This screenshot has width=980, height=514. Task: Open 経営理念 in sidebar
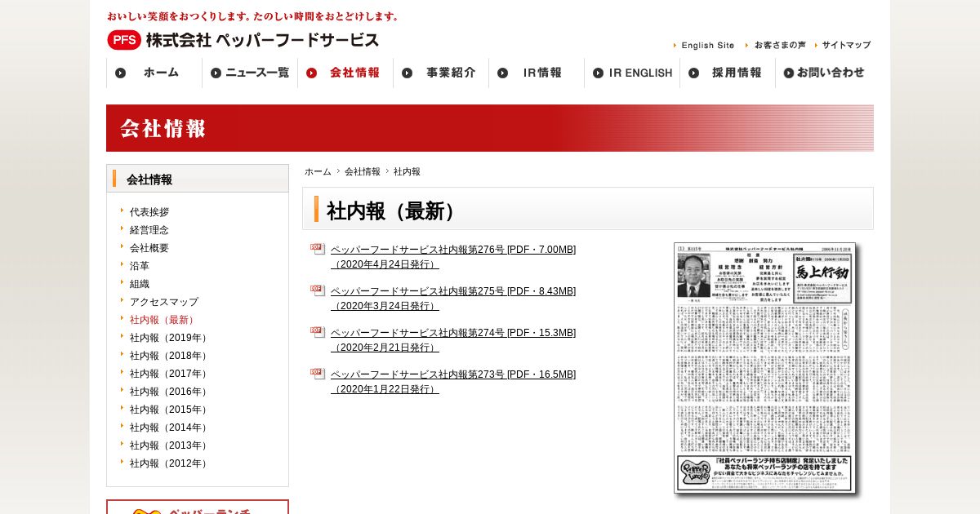(x=149, y=230)
